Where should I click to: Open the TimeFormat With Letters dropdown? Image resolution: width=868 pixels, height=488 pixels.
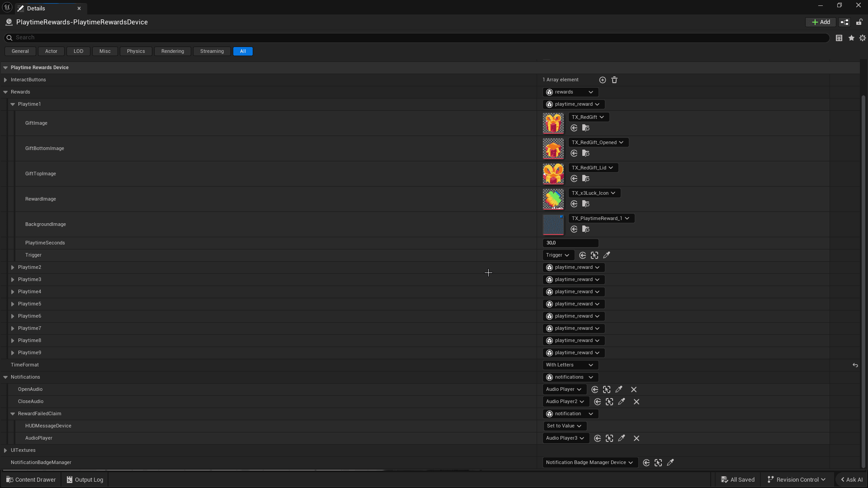click(x=570, y=365)
